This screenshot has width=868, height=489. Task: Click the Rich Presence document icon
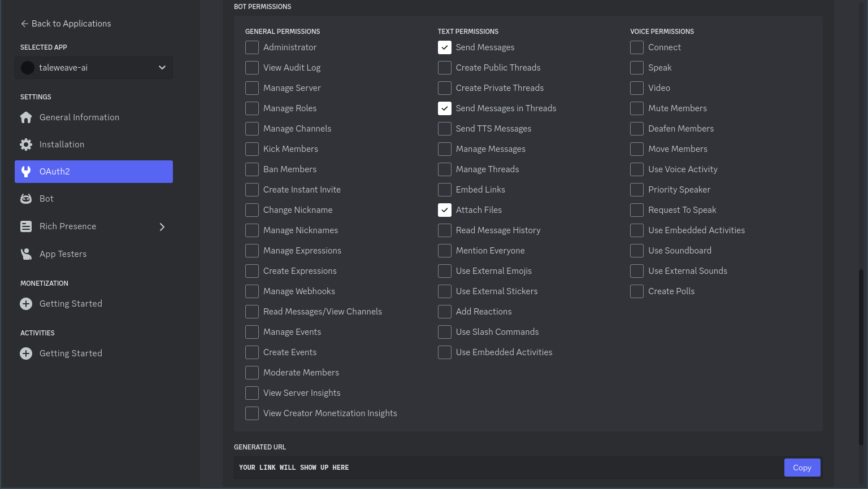point(26,226)
